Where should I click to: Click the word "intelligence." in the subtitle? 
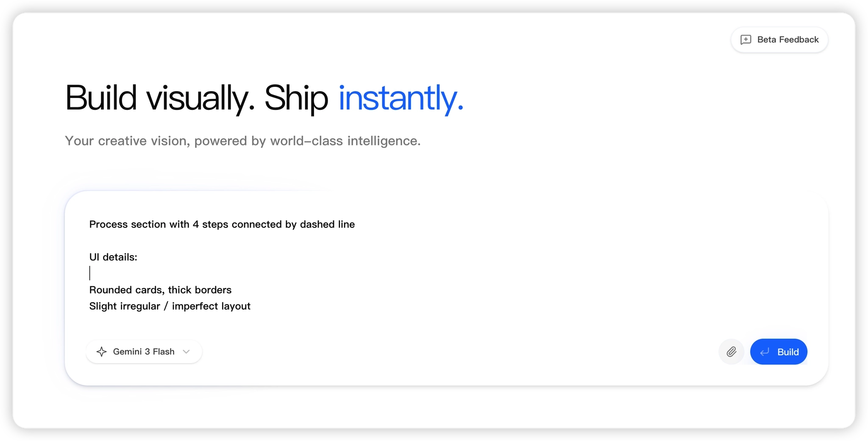[x=384, y=141]
